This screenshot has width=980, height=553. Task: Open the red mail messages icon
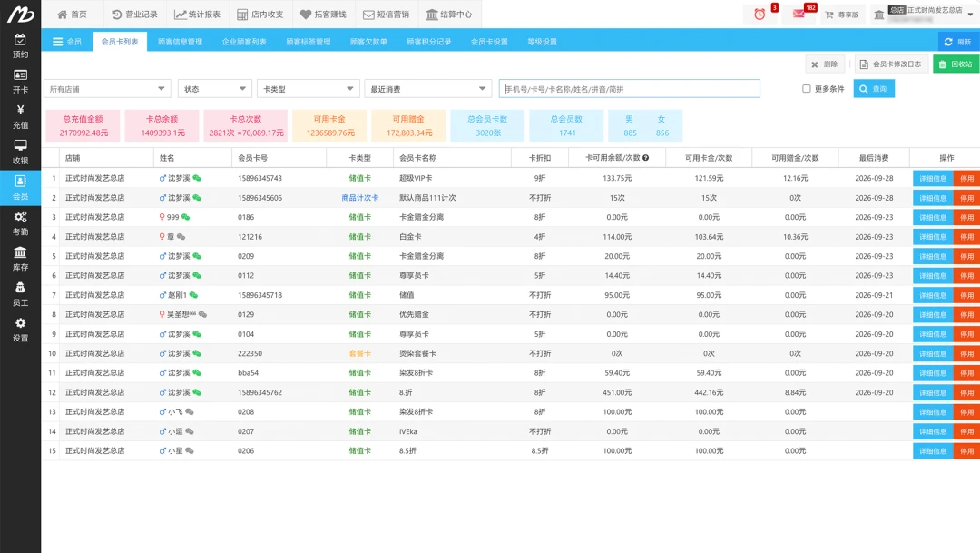point(799,14)
